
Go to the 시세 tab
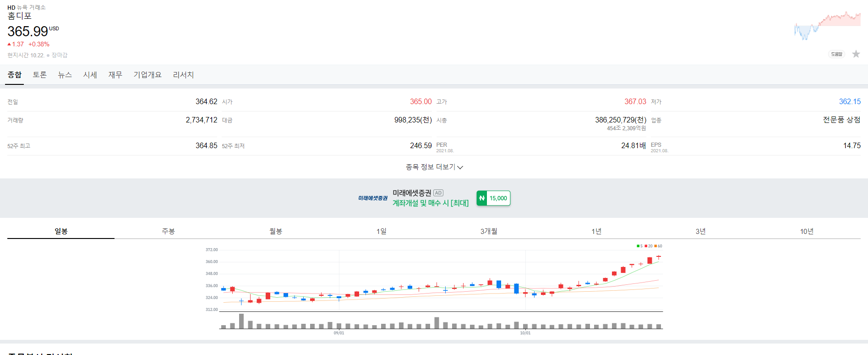pos(90,75)
